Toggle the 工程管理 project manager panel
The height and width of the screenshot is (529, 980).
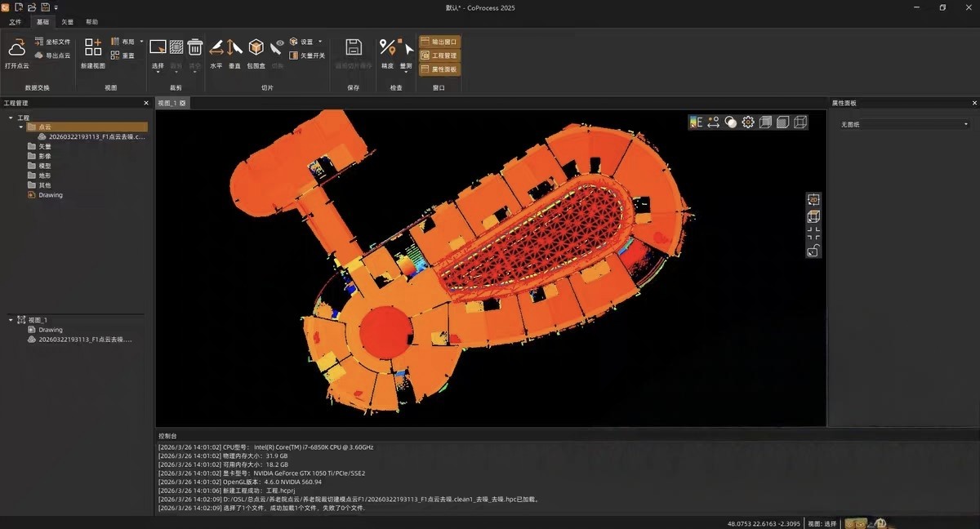(439, 56)
